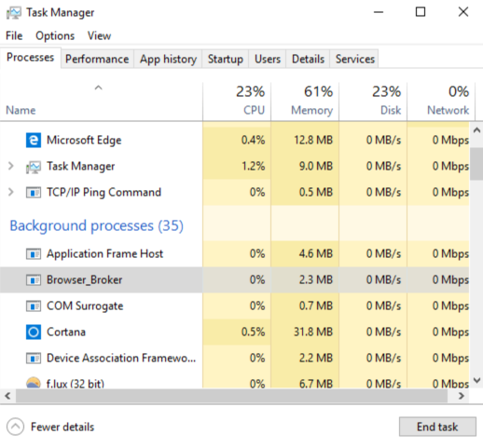The width and height of the screenshot is (483, 448).
Task: Switch to the Performance tab
Action: 97,59
